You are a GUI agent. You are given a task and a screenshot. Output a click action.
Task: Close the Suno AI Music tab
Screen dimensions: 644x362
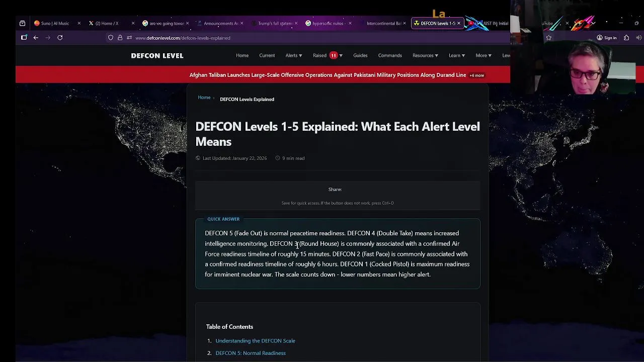(x=79, y=23)
